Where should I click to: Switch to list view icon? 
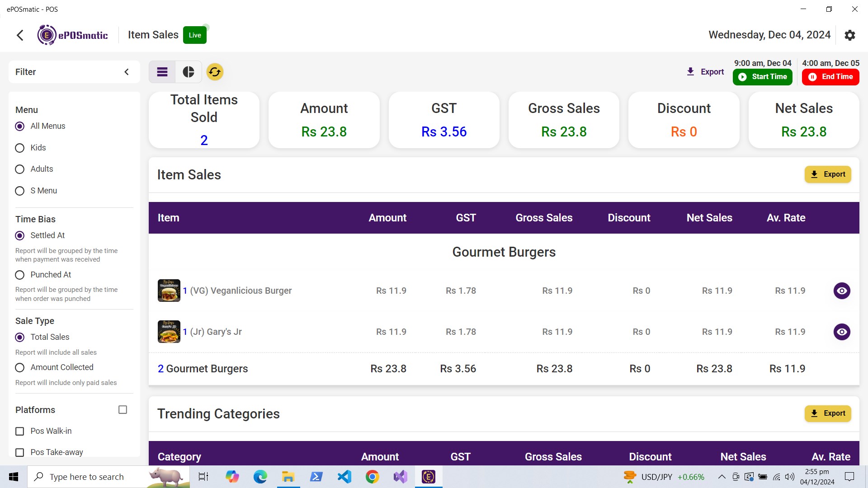coord(162,72)
